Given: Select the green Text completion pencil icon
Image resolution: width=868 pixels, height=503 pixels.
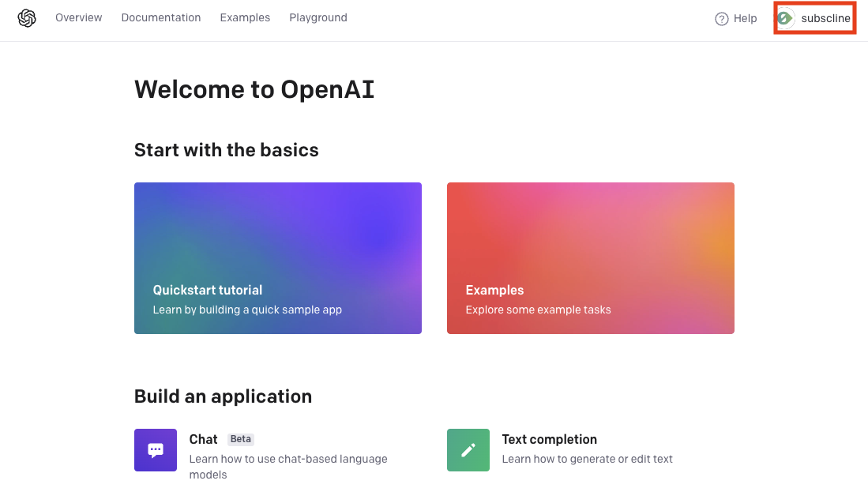Looking at the screenshot, I should tap(468, 450).
